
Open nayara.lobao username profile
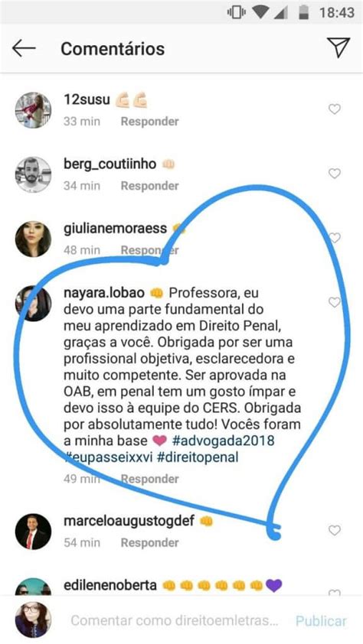[x=104, y=293]
